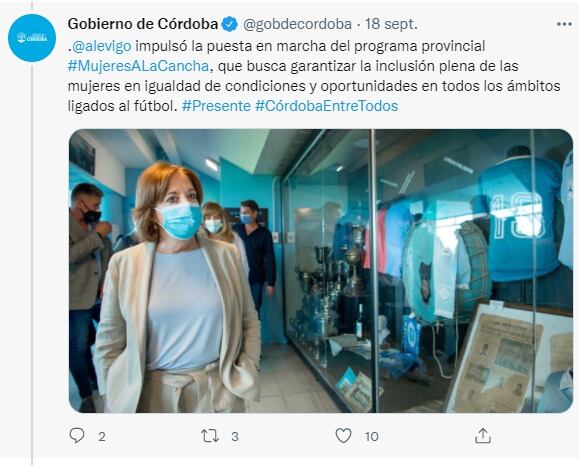Like the tweet with the heart icon
The image size is (579, 465).
tap(343, 436)
